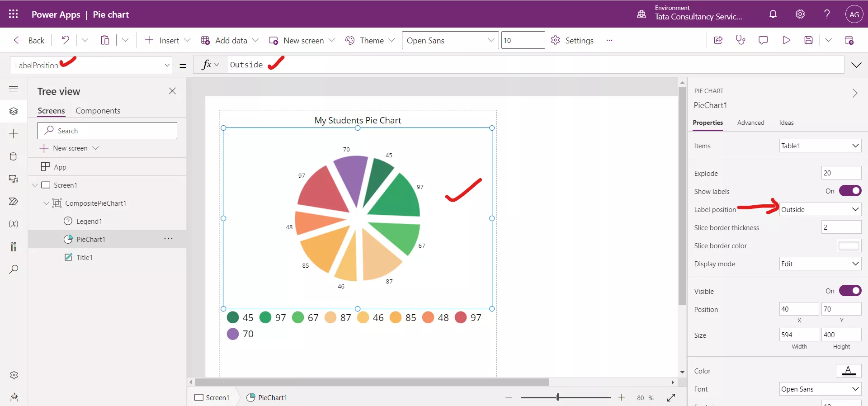Open the app launcher waffle icon
This screenshot has height=406, width=868.
pos(13,14)
